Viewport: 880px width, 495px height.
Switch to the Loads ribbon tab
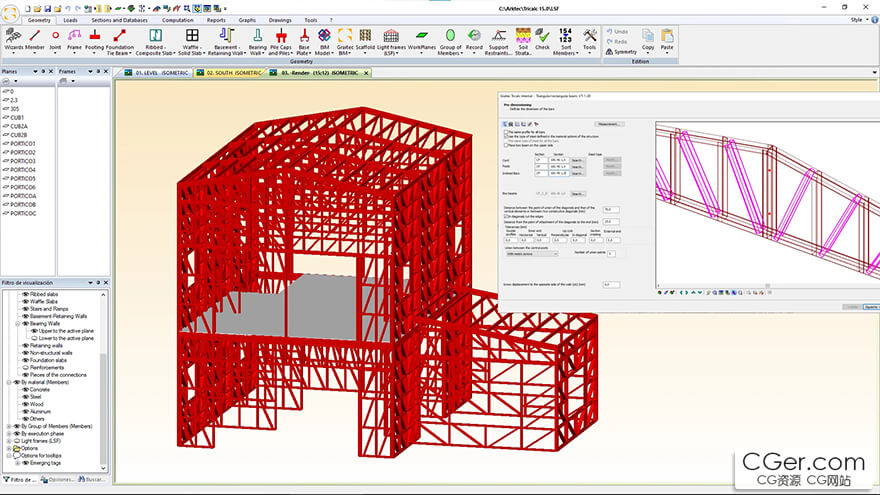(70, 20)
